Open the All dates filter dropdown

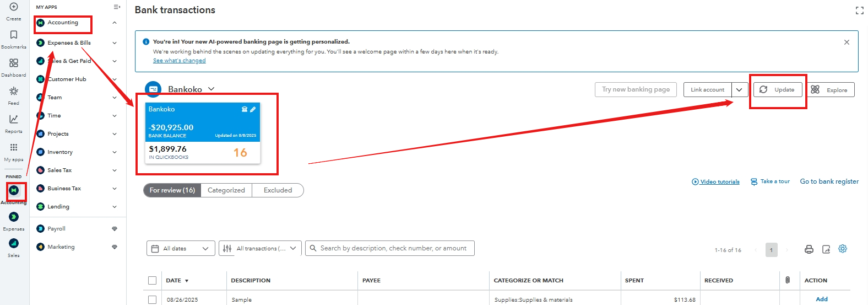pos(181,248)
